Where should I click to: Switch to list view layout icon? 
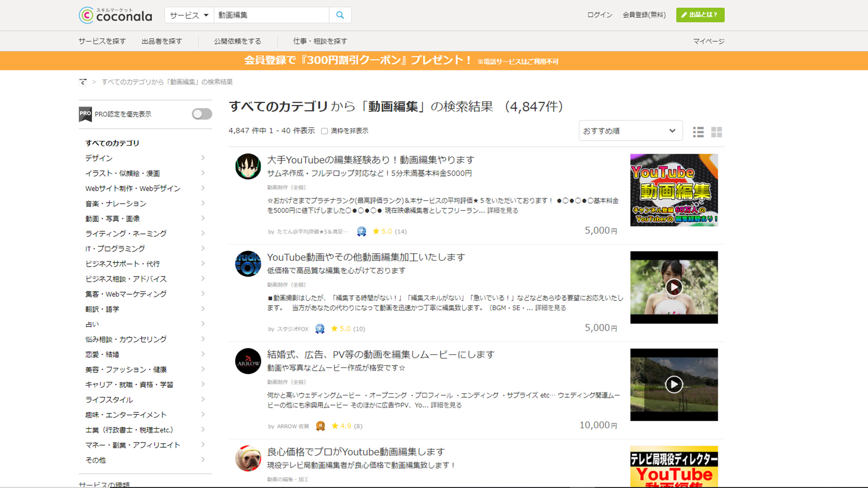tap(698, 132)
